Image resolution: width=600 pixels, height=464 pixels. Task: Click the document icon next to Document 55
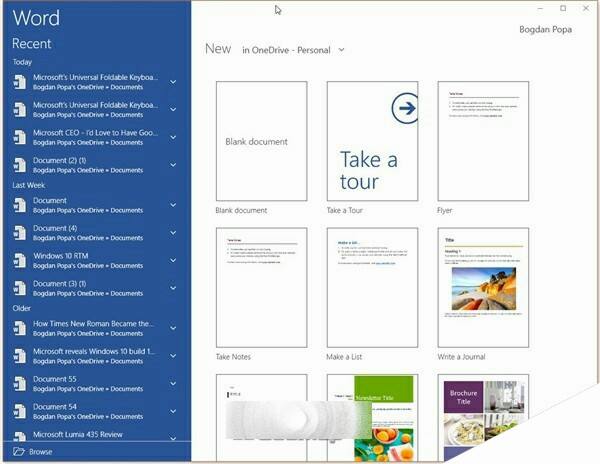pyautogui.click(x=20, y=384)
